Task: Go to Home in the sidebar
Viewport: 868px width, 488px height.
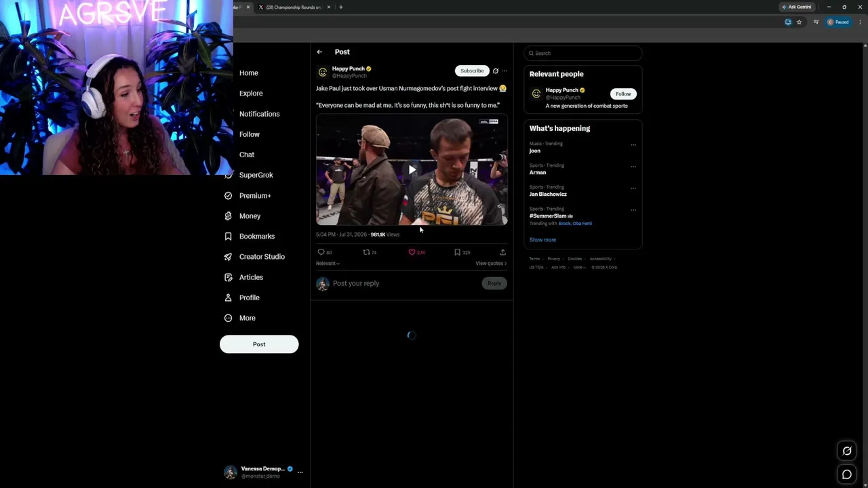Action: [248, 73]
